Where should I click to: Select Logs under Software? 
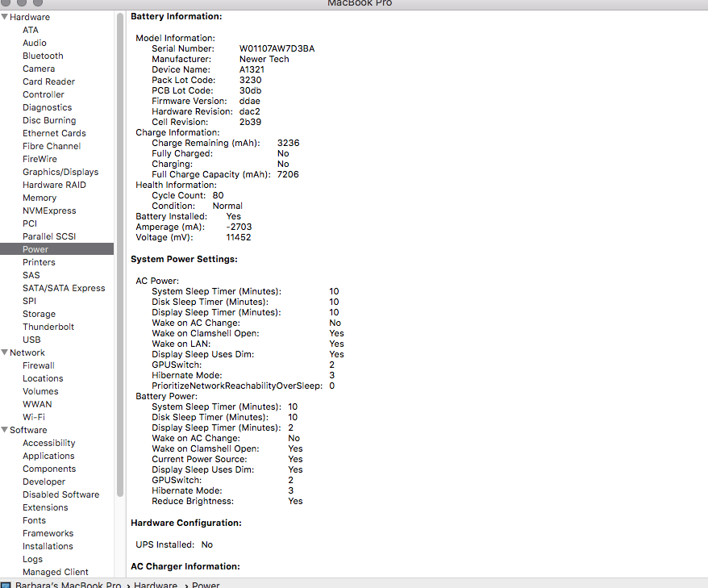[x=32, y=559]
